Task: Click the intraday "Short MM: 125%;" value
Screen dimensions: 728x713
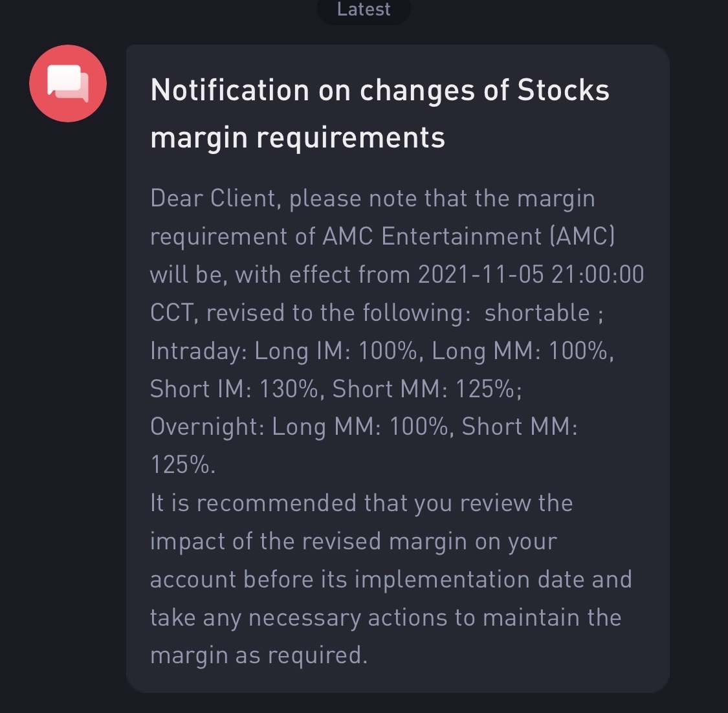Action: (426, 389)
